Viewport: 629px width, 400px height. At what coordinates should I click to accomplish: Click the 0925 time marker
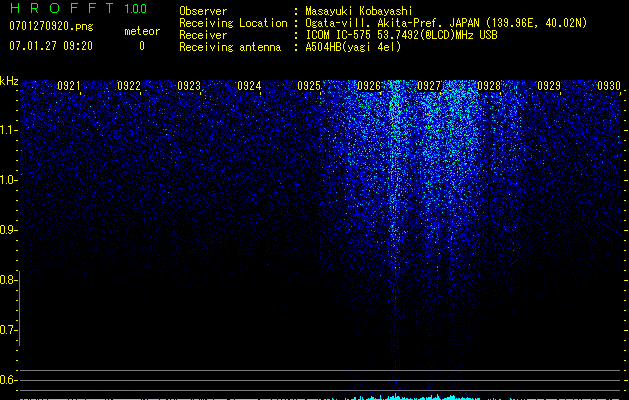[x=309, y=86]
